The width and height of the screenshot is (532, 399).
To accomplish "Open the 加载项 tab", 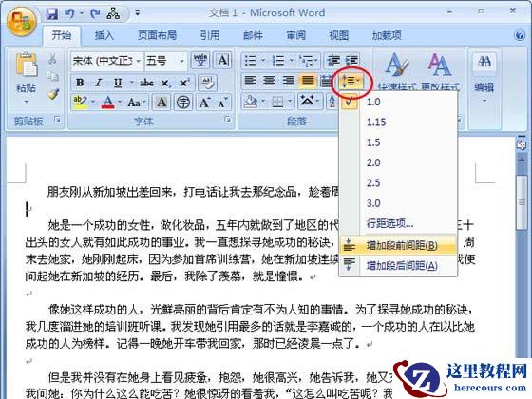I will [387, 35].
